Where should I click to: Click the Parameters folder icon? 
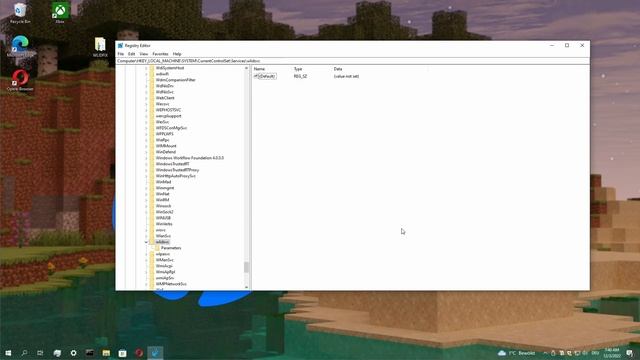tap(157, 248)
